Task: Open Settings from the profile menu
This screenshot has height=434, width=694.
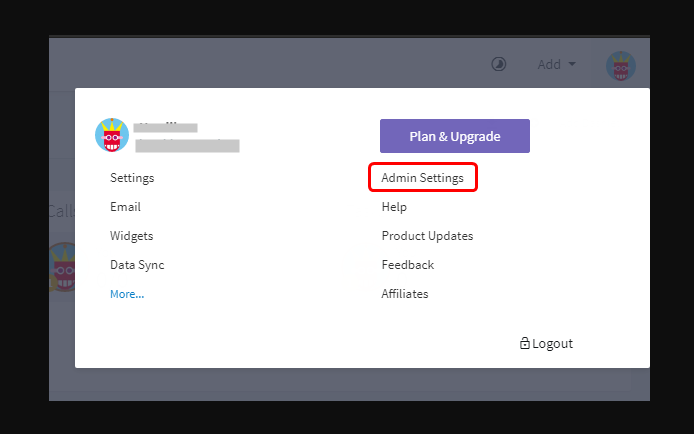Action: pos(132,178)
